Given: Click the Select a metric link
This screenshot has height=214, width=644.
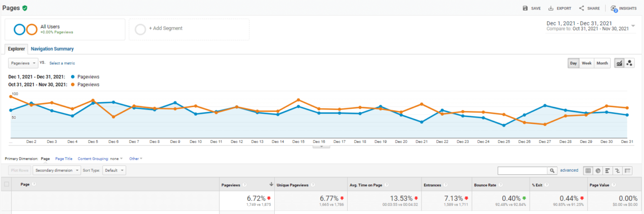Looking at the screenshot, I should tap(62, 63).
